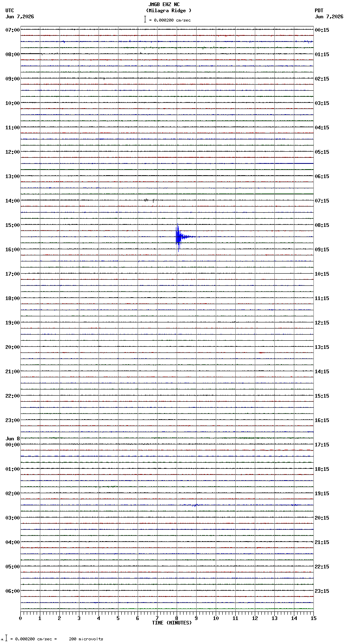Click the 05:15 PDT time label

322,152
